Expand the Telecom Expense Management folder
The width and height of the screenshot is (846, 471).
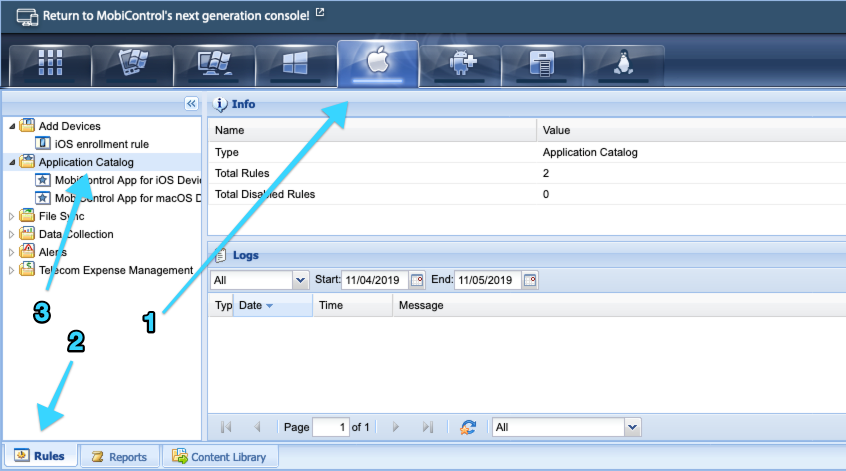pos(11,270)
